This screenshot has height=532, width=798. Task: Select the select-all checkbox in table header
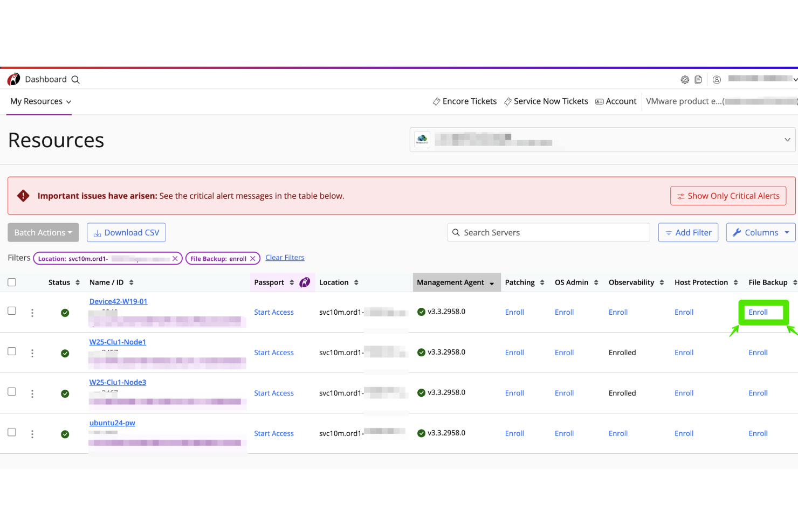click(x=11, y=282)
